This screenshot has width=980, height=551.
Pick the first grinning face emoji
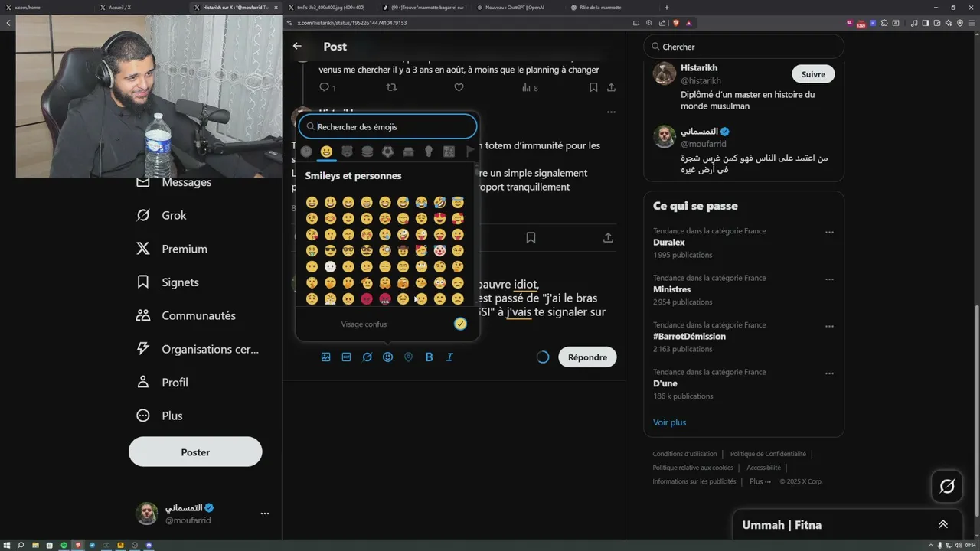[312, 203]
